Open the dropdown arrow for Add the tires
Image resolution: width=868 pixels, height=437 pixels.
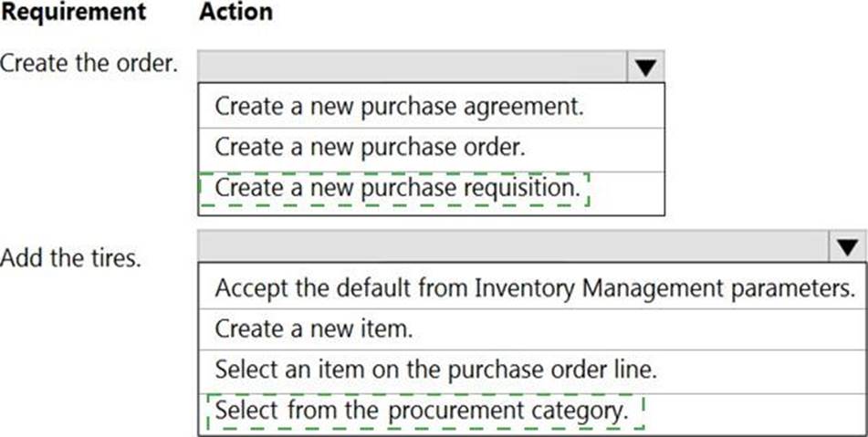coord(848,247)
